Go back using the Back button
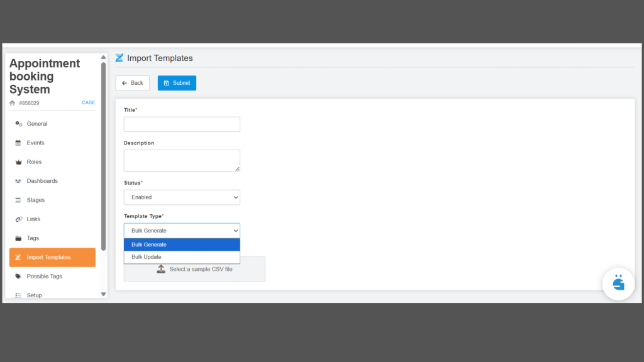Image resolution: width=644 pixels, height=362 pixels. (132, 83)
